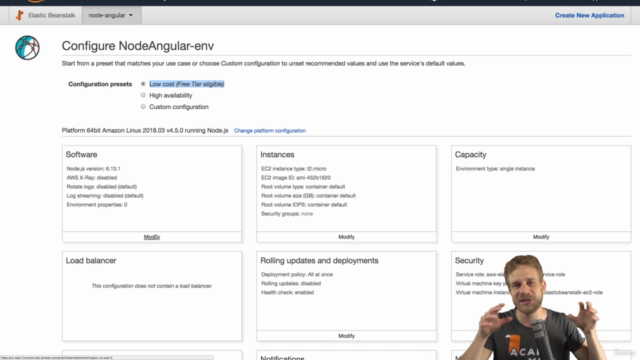640x360 pixels.
Task: Click Environment properties: 0 text
Action: tap(97, 204)
